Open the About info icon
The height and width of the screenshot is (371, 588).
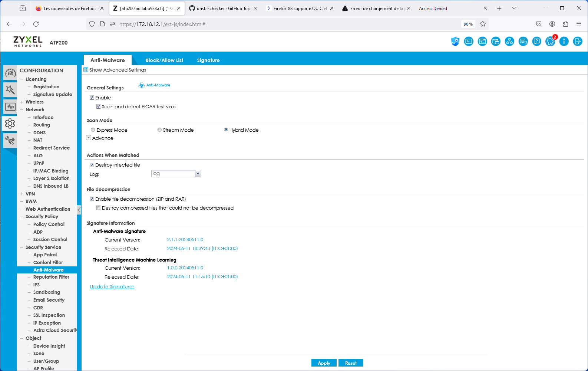(564, 42)
